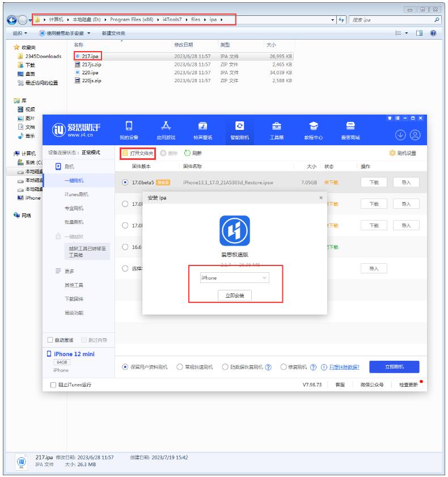Open 教程中心 tutorial tab
The height and width of the screenshot is (477, 448).
pos(313,130)
